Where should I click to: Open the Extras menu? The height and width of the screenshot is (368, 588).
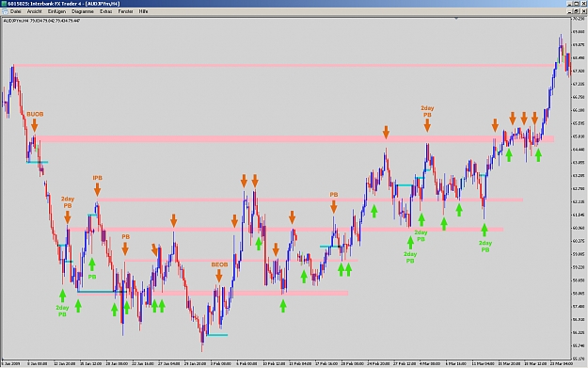(x=105, y=11)
